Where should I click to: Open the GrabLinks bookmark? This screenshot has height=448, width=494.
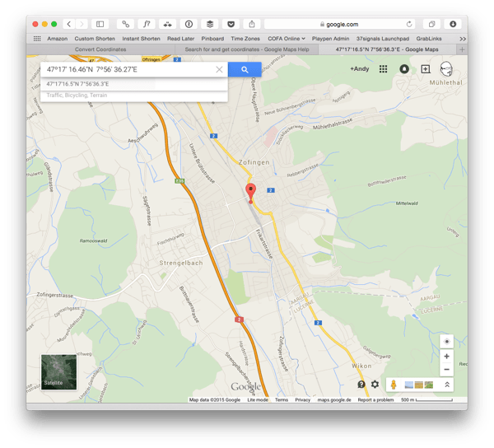pos(429,39)
